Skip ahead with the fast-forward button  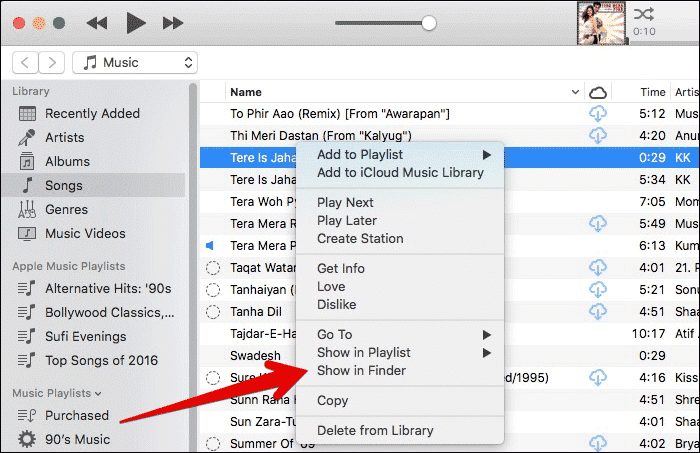coord(173,23)
